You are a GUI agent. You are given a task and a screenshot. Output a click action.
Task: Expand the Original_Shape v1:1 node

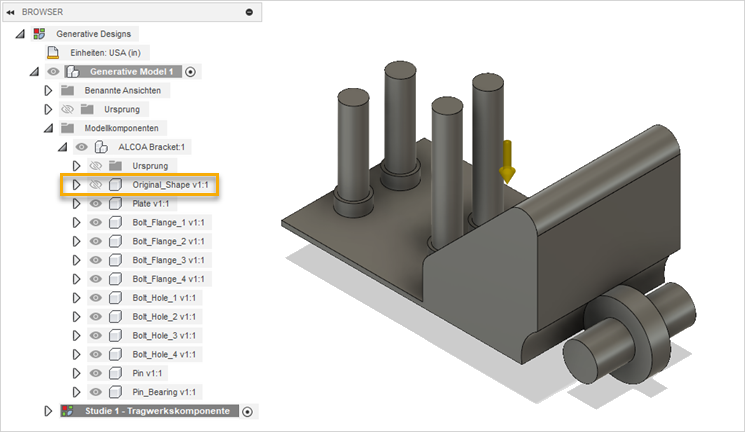click(76, 184)
